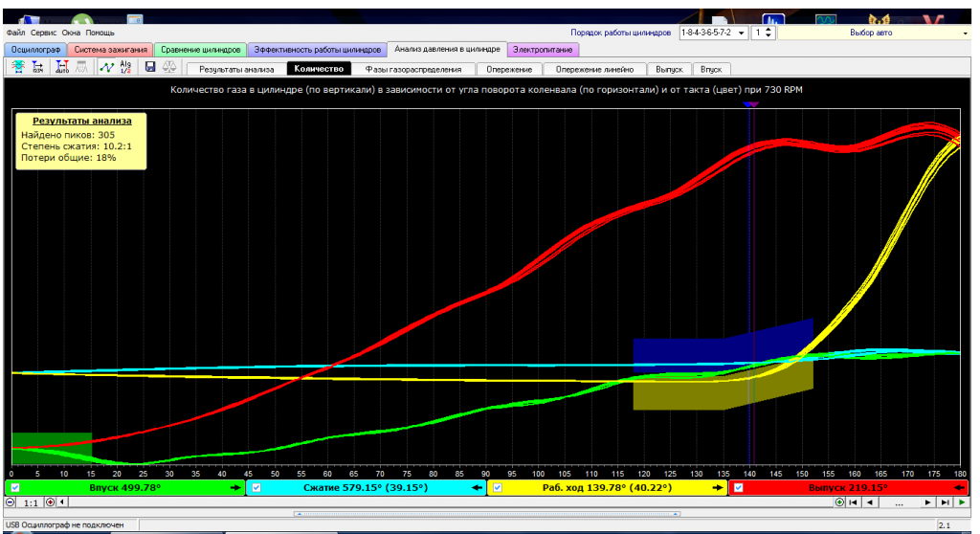This screenshot has width=980, height=534.
Task: Open the Опережение линейно sub-tab
Action: click(x=594, y=70)
